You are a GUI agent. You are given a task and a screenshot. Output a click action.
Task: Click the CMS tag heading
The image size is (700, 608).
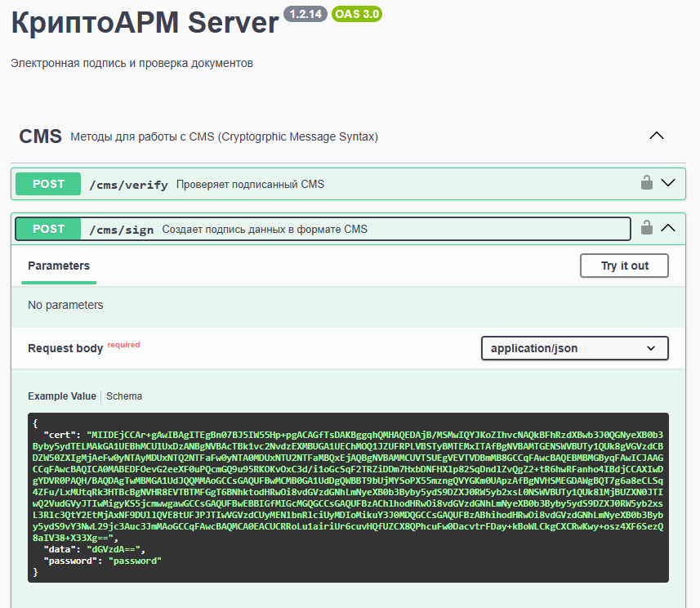pyautogui.click(x=41, y=136)
